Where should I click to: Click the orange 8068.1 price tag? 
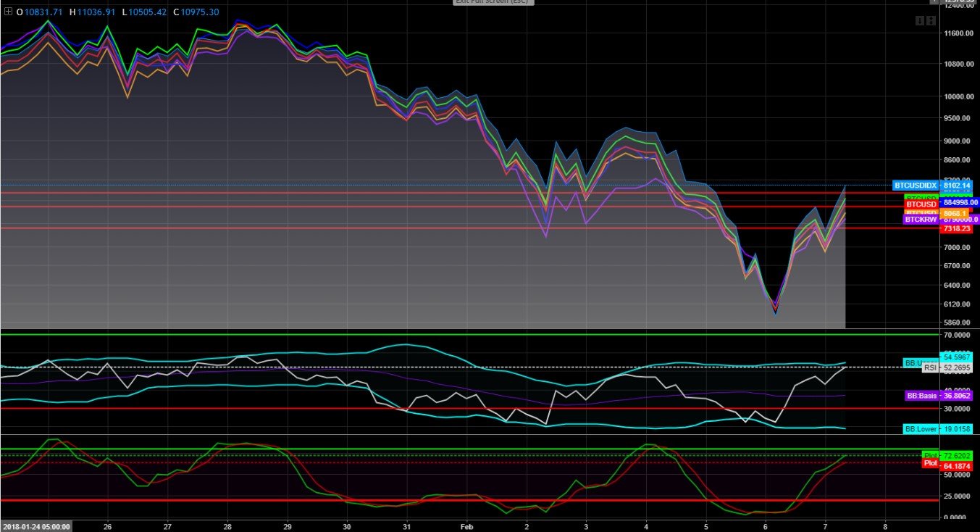click(x=954, y=213)
